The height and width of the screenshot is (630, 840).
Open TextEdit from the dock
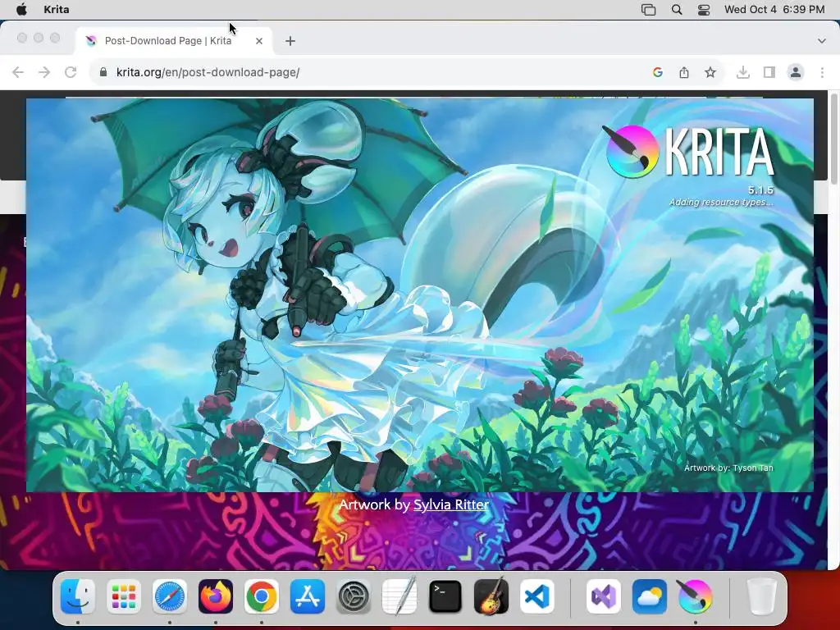pos(399,596)
